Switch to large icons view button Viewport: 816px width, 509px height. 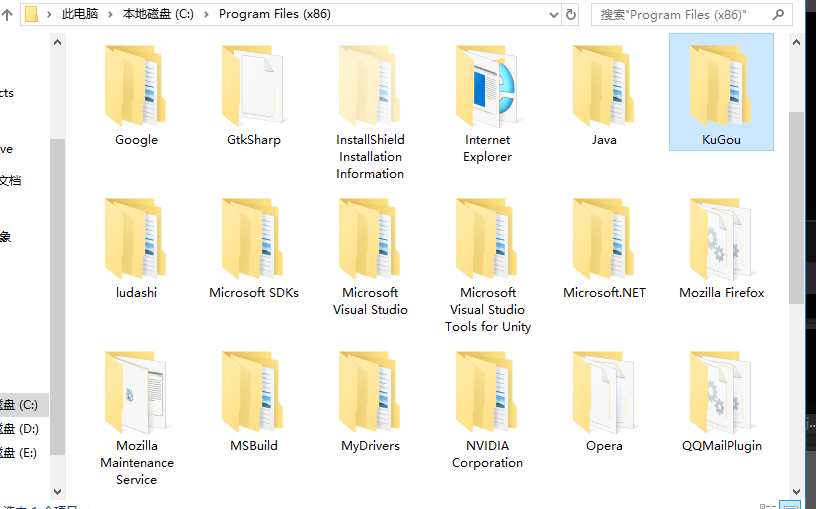pyautogui.click(x=790, y=506)
